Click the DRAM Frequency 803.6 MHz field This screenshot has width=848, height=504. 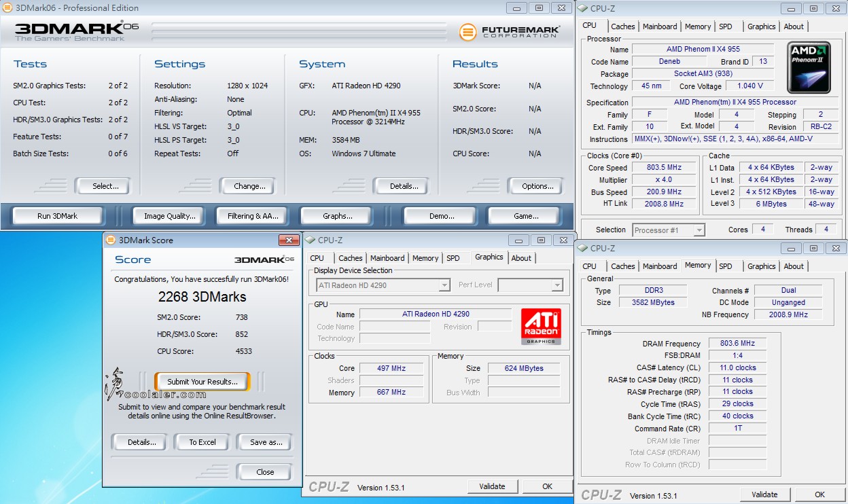click(x=737, y=344)
